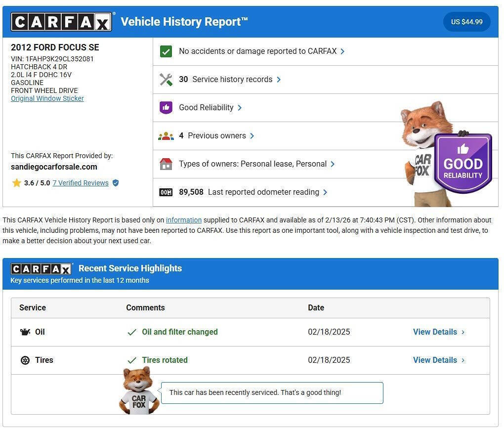Click the purple thumbs-up reliability icon

166,108
